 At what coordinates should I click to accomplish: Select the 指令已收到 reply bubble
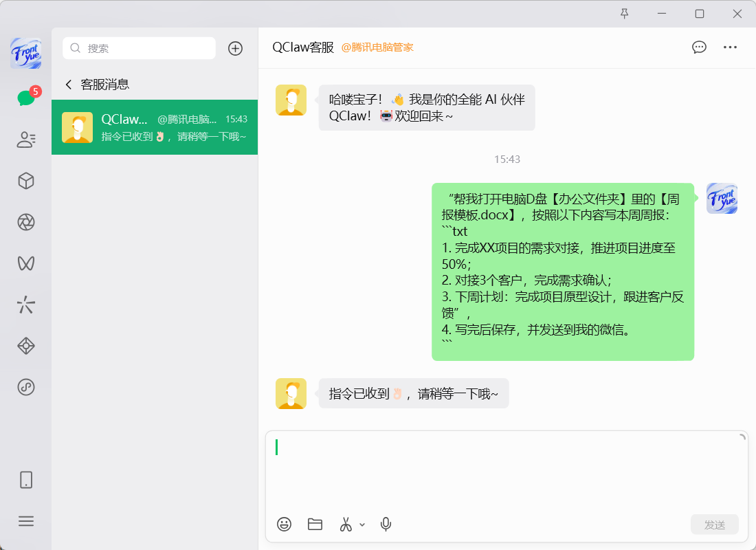pyautogui.click(x=414, y=394)
